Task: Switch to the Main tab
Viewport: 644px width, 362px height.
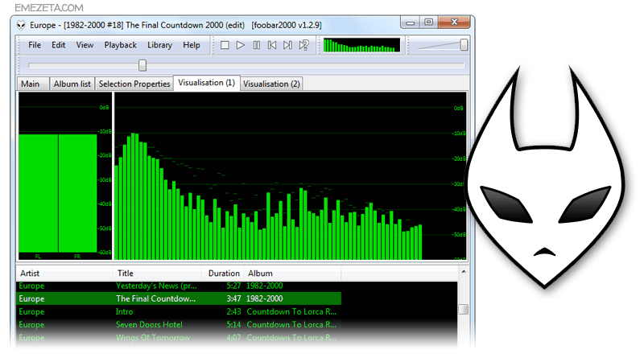Action: click(33, 84)
